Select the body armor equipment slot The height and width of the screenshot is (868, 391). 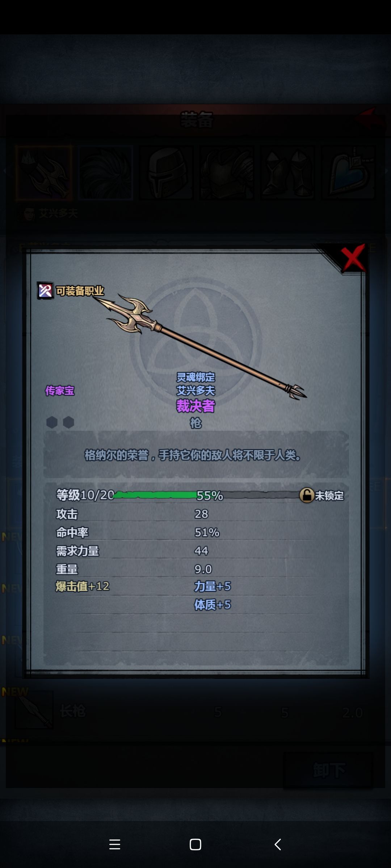pyautogui.click(x=227, y=173)
